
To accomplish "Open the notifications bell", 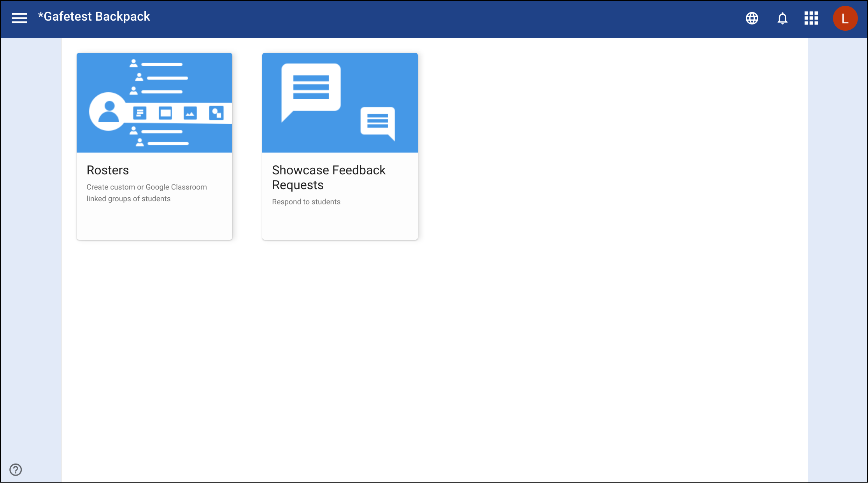I will click(782, 18).
